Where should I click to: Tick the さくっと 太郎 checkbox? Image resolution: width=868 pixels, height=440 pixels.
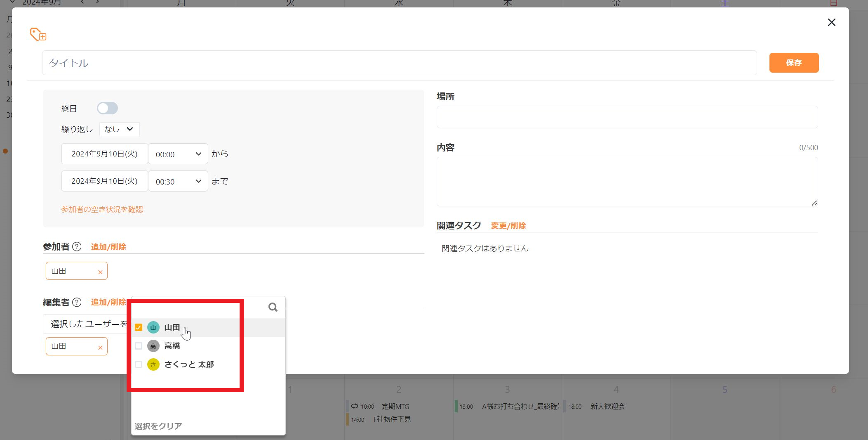139,364
